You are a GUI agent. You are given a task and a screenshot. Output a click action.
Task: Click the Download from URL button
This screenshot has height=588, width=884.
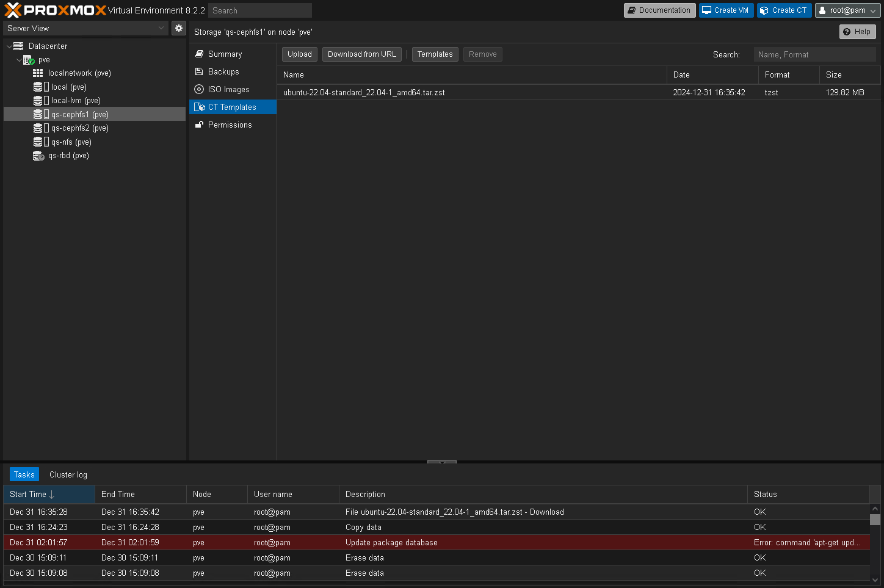pos(361,54)
